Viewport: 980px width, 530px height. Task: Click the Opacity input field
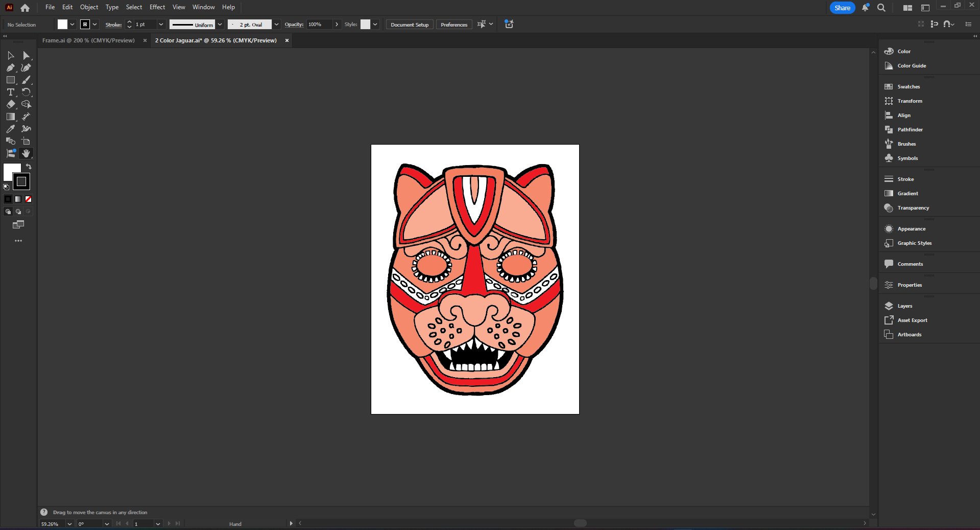point(319,25)
